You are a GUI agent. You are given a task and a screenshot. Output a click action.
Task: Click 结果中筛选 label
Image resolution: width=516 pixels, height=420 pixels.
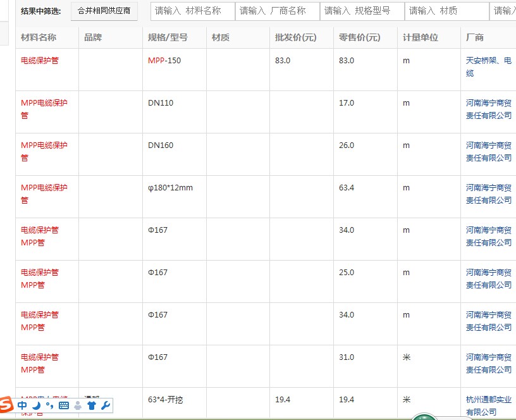tap(41, 11)
